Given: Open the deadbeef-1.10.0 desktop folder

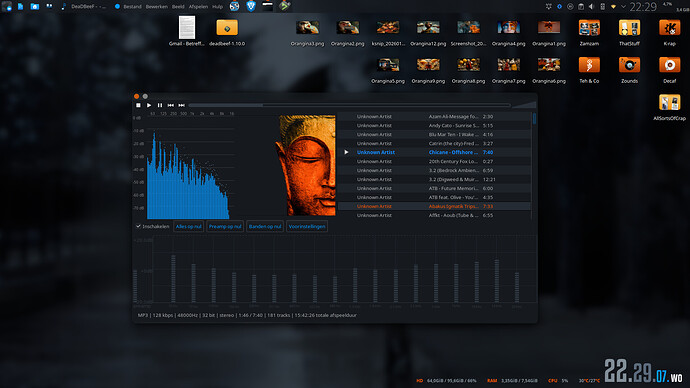Looking at the screenshot, I should (227, 31).
